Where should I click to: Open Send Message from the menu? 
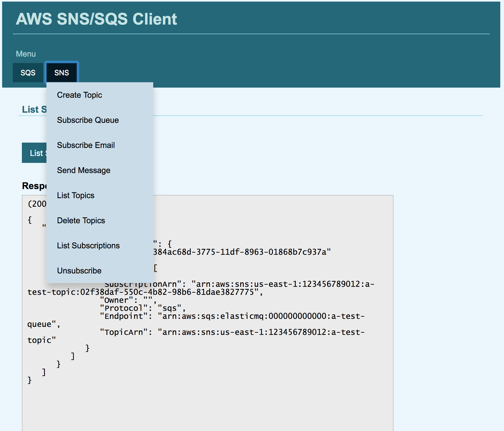pos(84,170)
